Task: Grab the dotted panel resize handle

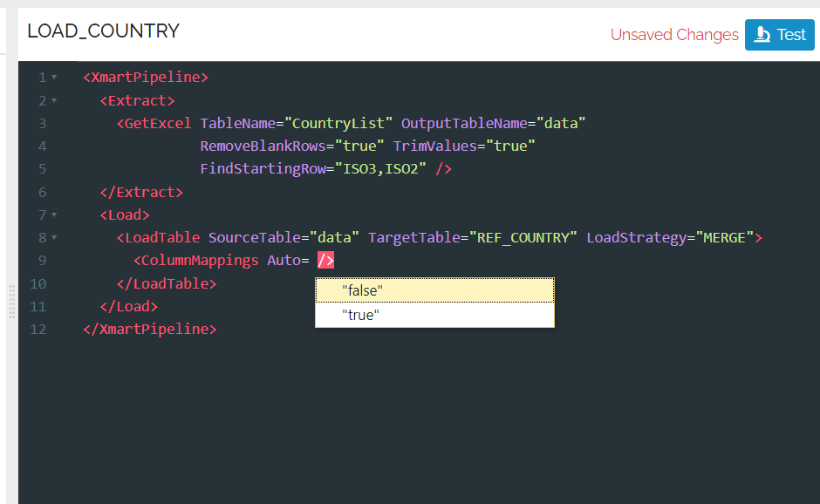Action: click(x=12, y=302)
